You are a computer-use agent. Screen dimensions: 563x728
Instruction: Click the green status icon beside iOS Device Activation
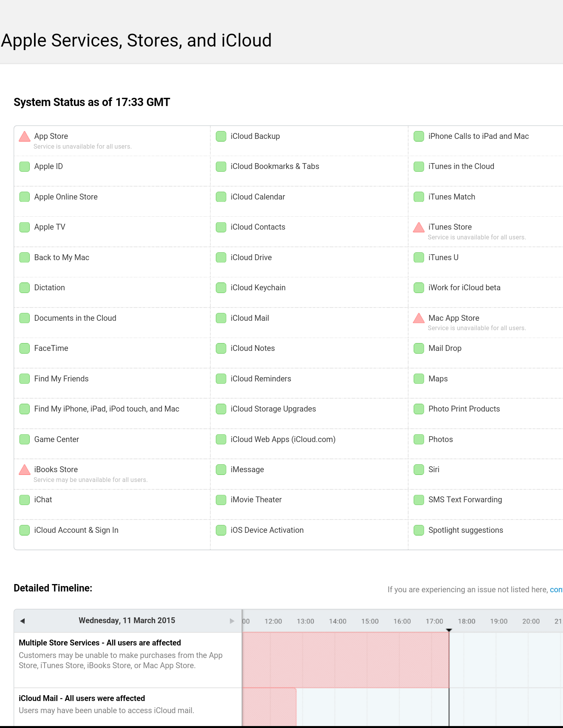pos(221,530)
